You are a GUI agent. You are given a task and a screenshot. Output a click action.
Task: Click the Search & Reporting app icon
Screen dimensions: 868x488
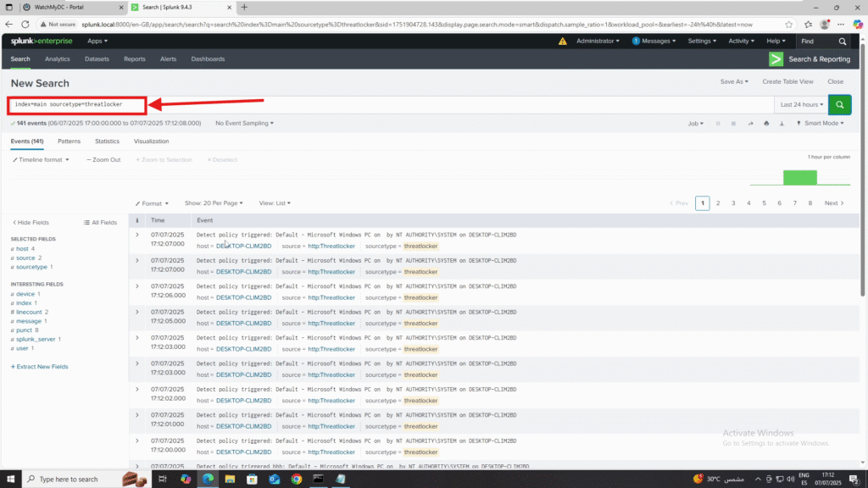point(776,59)
